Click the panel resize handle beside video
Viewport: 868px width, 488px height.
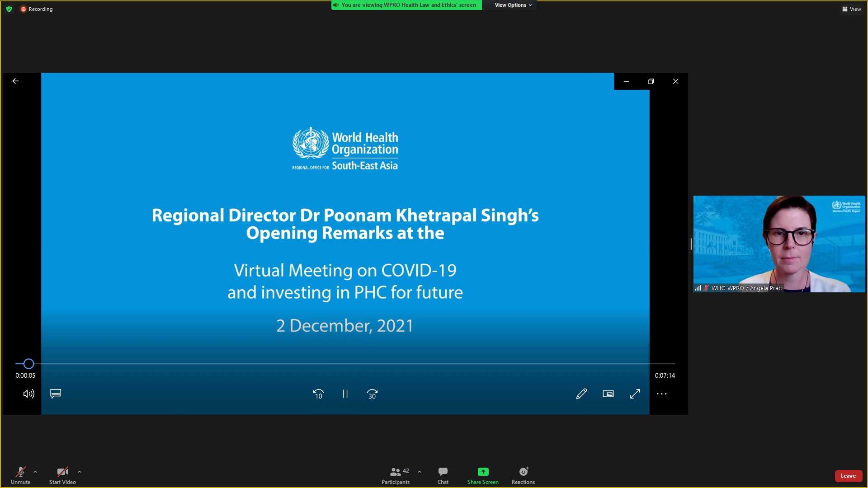point(691,244)
